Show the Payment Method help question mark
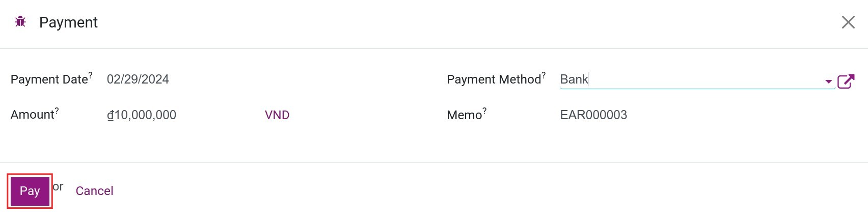Screen dimensions: 868x219 (x=544, y=75)
